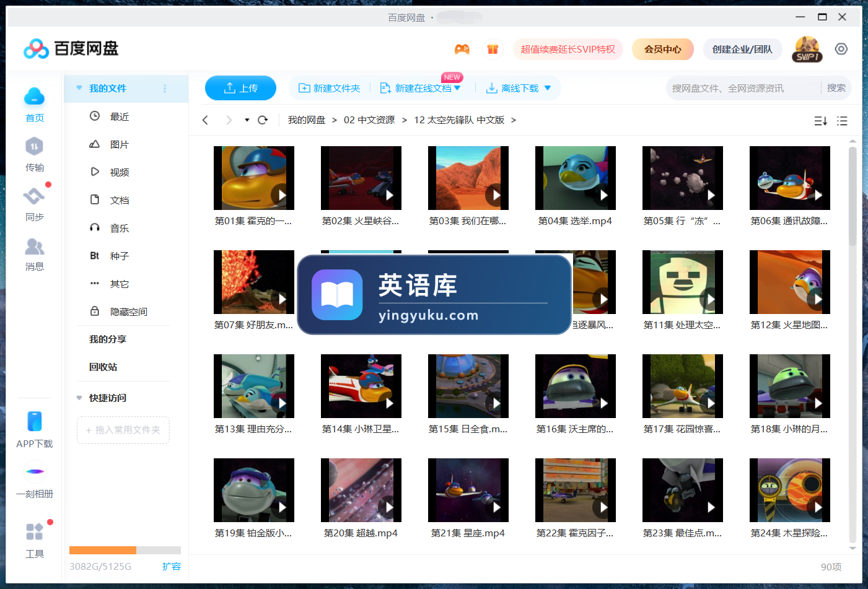Click the 搜索 search button
This screenshot has width=868, height=589.
tap(836, 88)
